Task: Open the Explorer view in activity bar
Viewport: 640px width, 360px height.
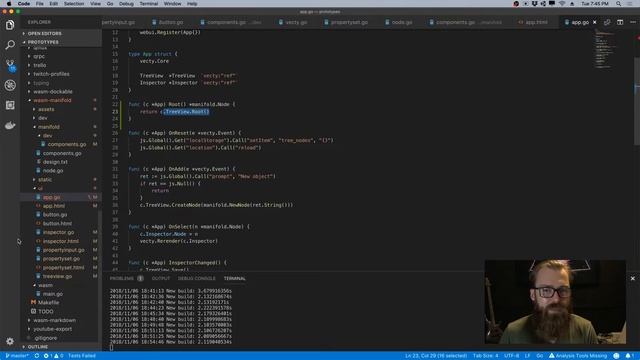Action: [x=10, y=25]
